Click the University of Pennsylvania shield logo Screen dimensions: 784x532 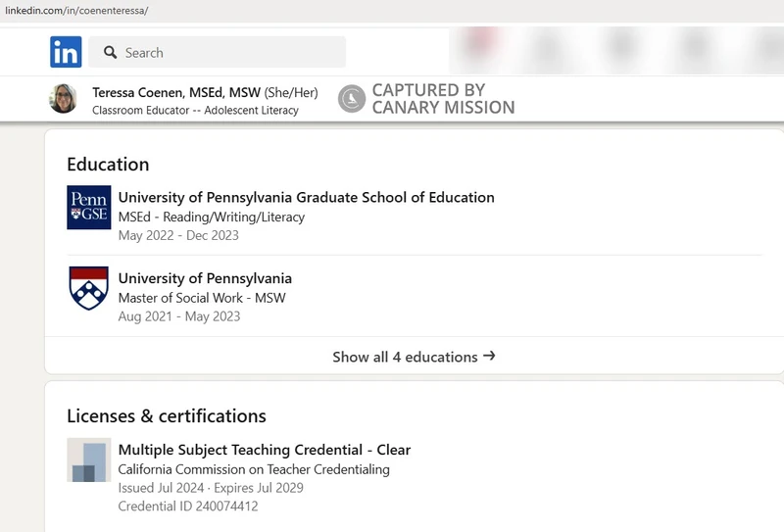(x=88, y=288)
